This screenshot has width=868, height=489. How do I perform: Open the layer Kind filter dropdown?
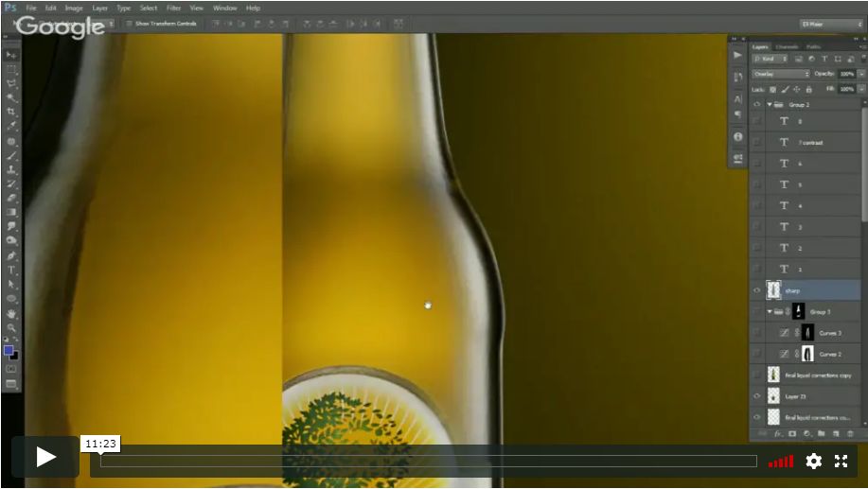(770, 59)
